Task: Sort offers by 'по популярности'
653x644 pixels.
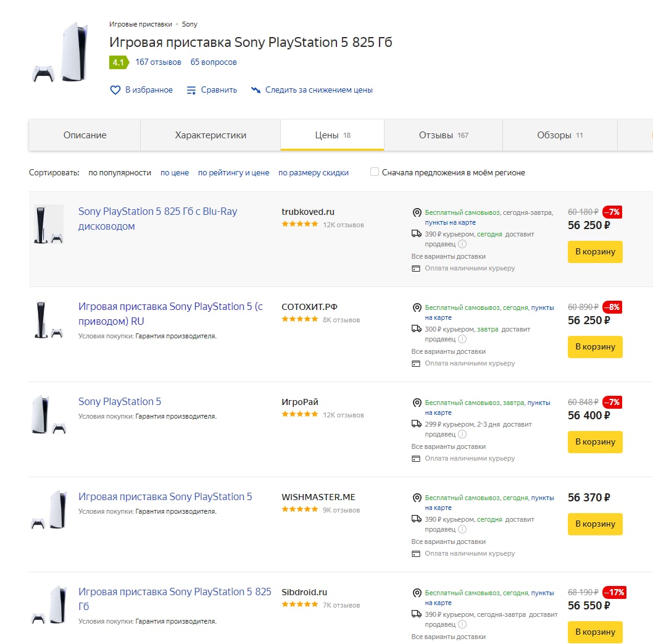Action: [x=120, y=172]
